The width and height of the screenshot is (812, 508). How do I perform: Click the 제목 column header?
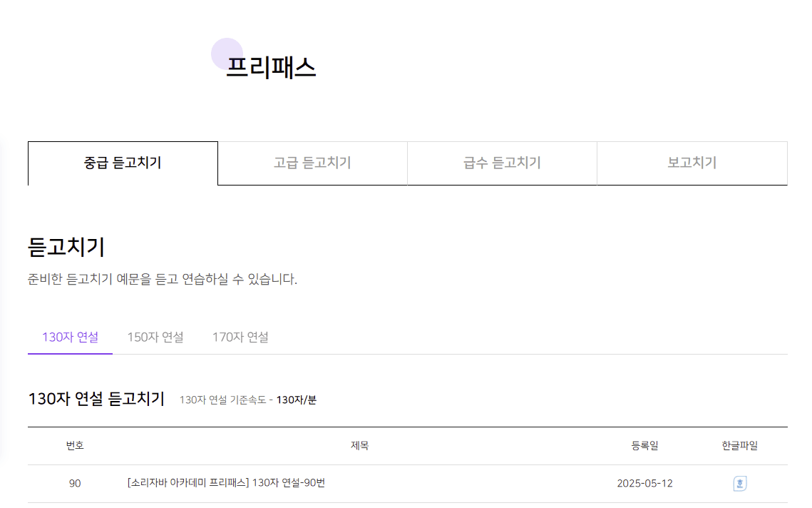coord(359,446)
